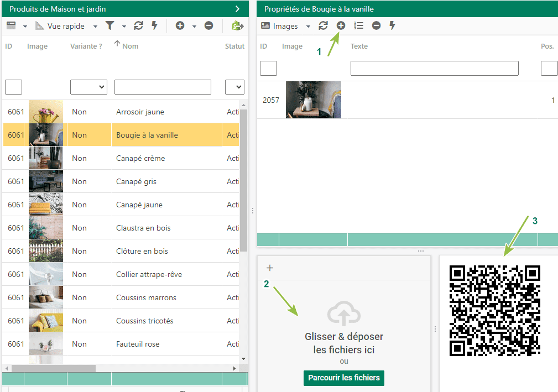Click lightning bolt in images toolbar
This screenshot has height=392, width=558.
[392, 25]
